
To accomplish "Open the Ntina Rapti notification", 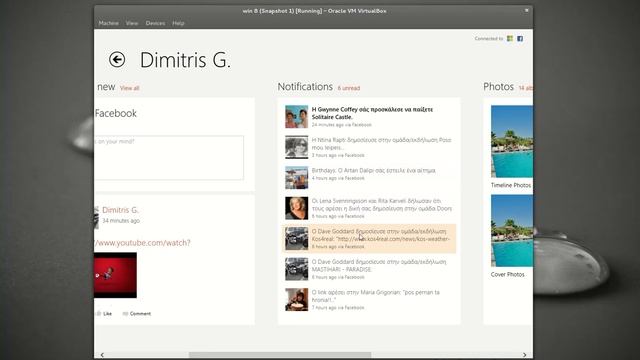I will coord(369,147).
